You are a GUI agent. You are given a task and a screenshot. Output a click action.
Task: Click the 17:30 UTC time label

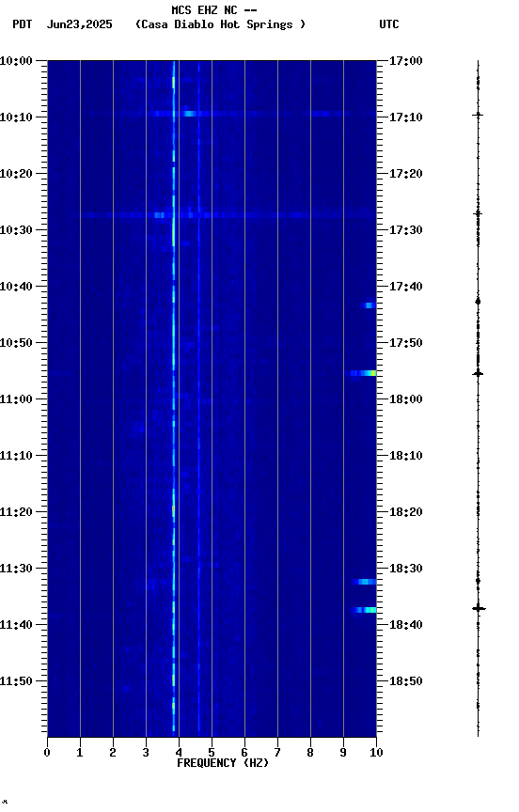point(406,230)
